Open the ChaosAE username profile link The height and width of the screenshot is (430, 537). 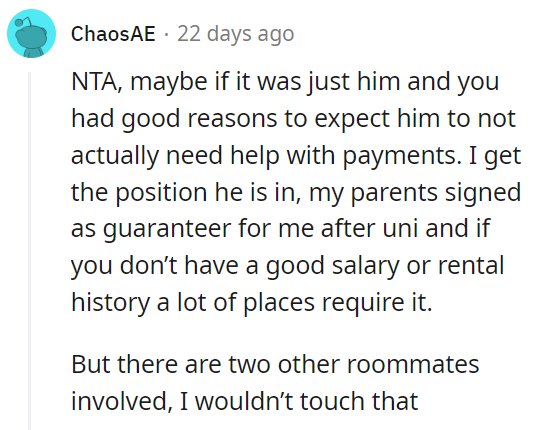coord(113,34)
